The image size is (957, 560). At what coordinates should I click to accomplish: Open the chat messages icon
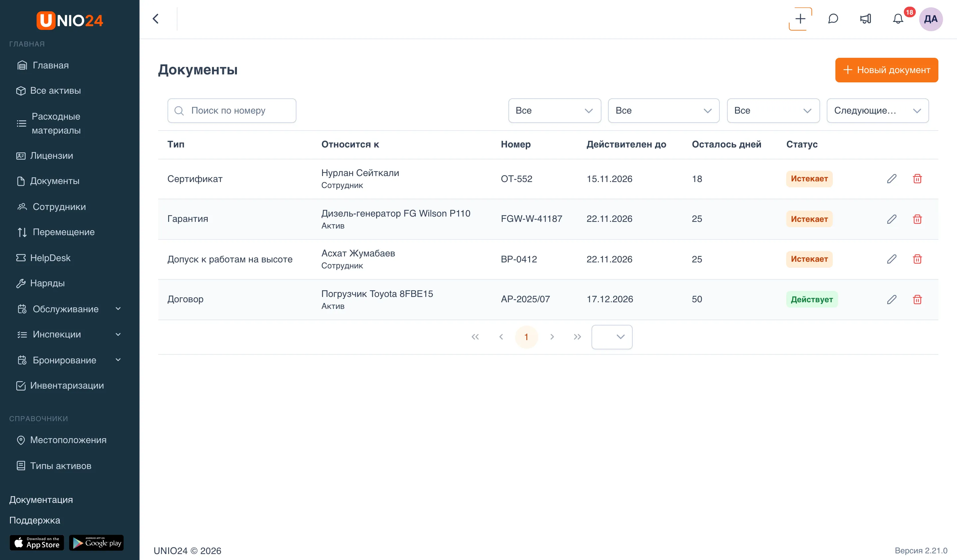(833, 19)
